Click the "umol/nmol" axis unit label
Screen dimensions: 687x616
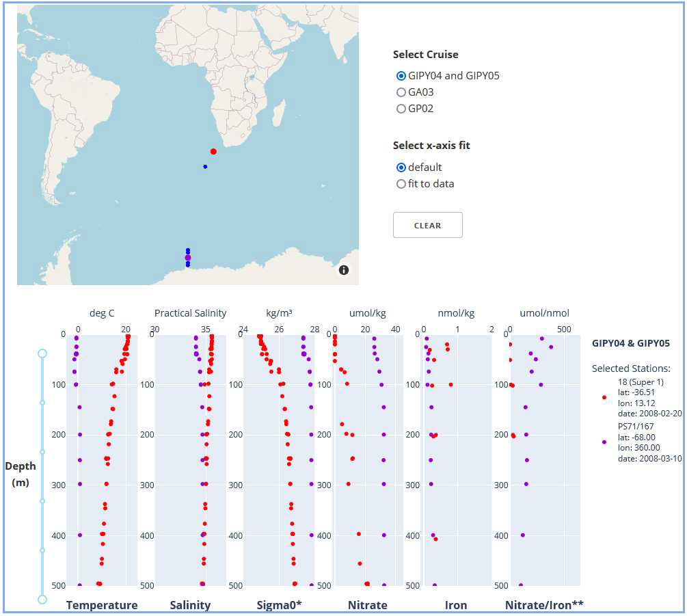545,313
